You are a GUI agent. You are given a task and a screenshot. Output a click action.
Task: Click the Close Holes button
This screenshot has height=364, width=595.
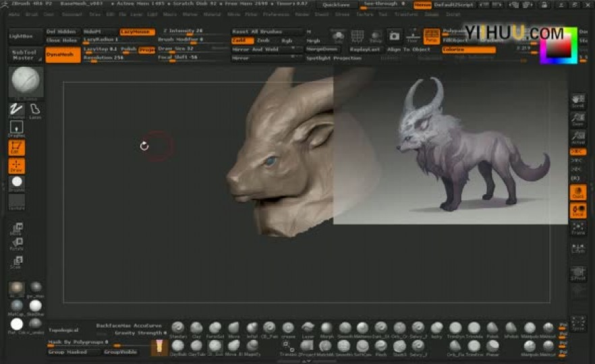(x=61, y=40)
